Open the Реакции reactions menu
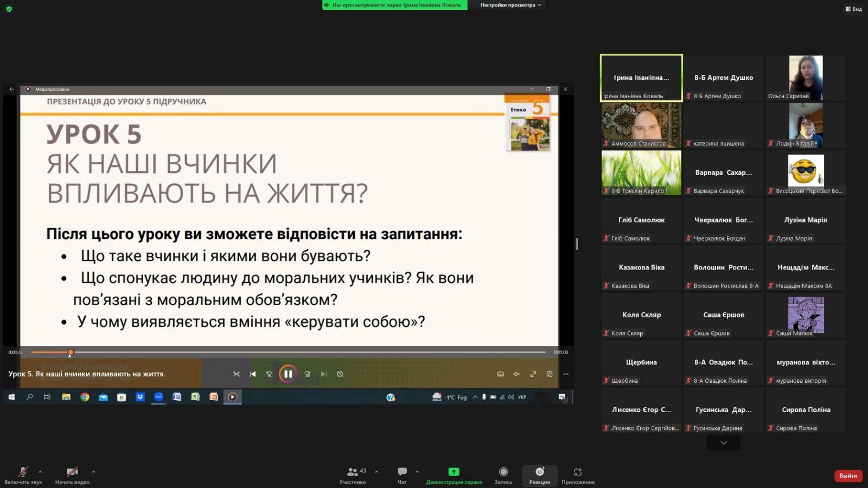Viewport: 868px width, 488px height. [x=540, y=475]
